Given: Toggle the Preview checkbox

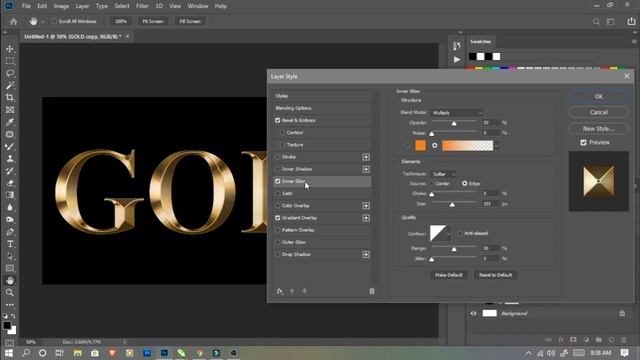Looking at the screenshot, I should coord(583,142).
